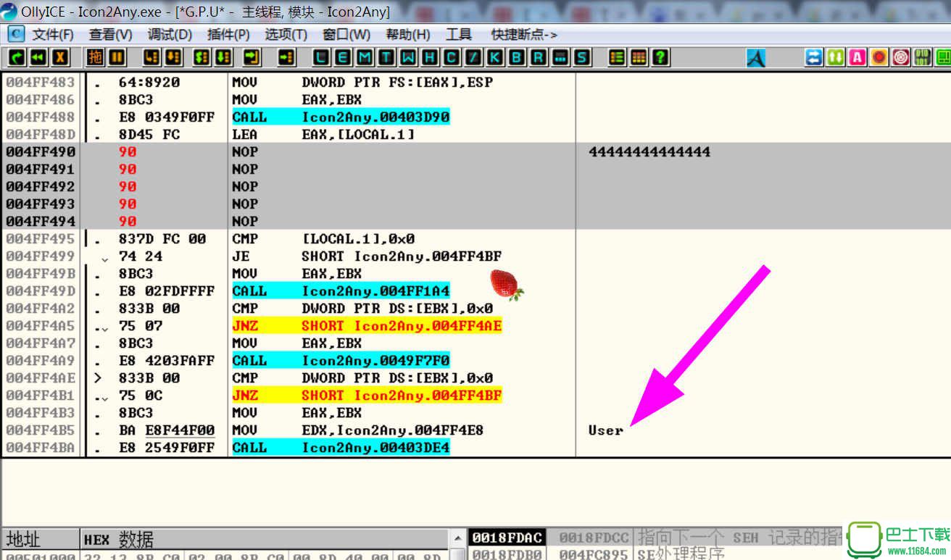Click the green up-down arrows plugin icon

click(x=836, y=57)
